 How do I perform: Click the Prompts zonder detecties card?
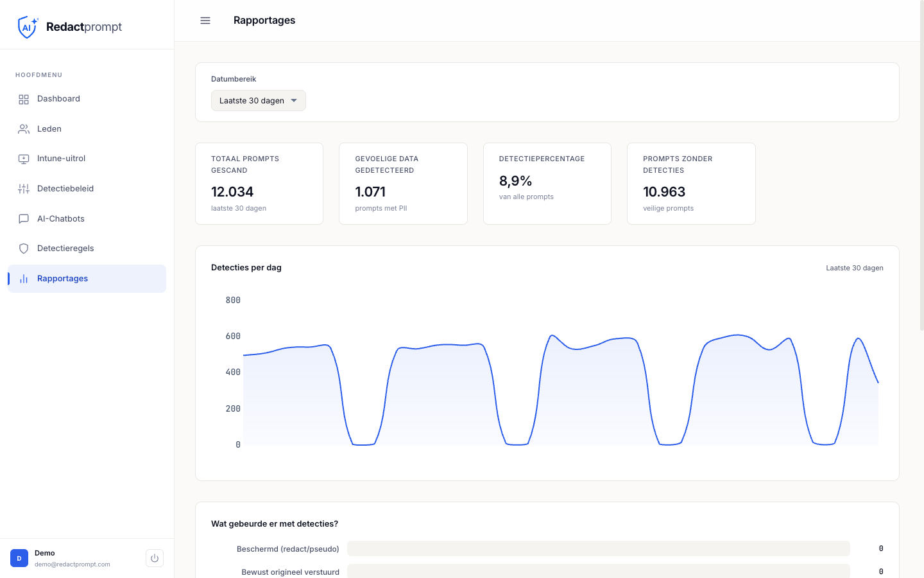pyautogui.click(x=691, y=184)
